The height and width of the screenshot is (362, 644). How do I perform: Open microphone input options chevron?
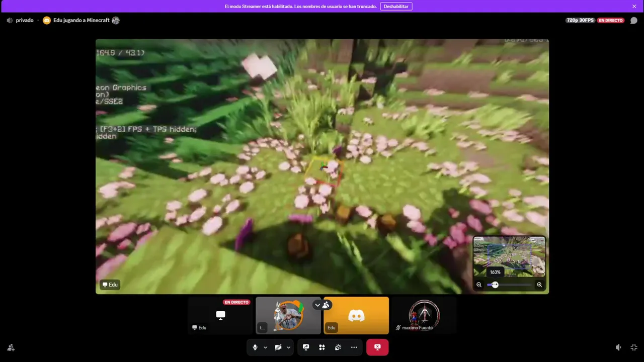(266, 347)
